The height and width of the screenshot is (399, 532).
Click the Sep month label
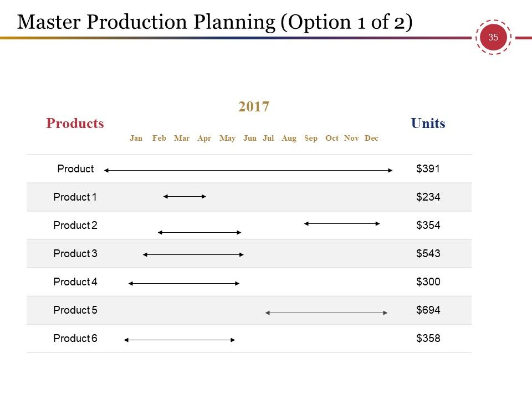311,139
